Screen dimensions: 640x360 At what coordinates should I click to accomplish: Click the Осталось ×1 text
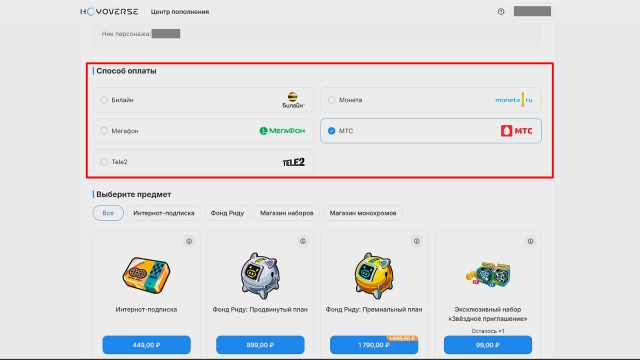coord(488,331)
